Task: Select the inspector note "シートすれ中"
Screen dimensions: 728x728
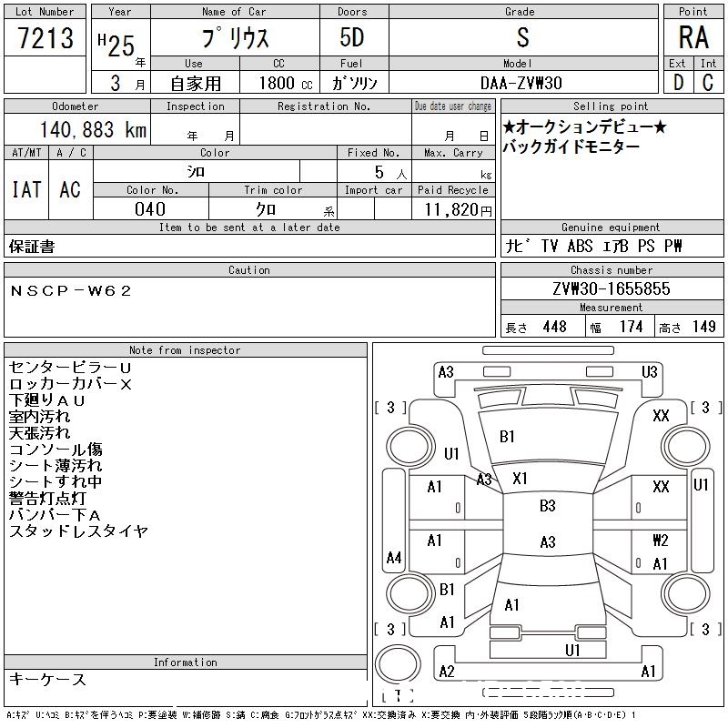Action: [56, 481]
